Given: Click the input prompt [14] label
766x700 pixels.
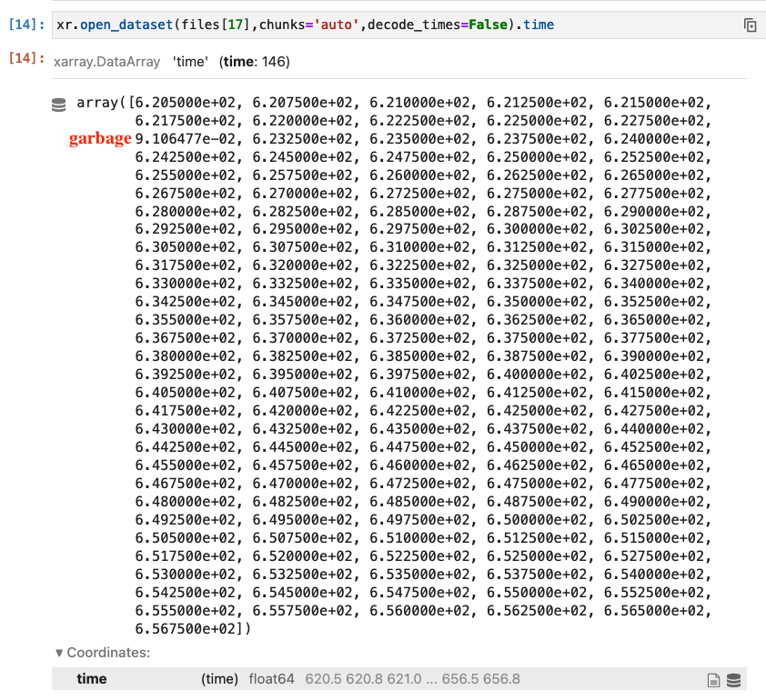Looking at the screenshot, I should pyautogui.click(x=26, y=25).
